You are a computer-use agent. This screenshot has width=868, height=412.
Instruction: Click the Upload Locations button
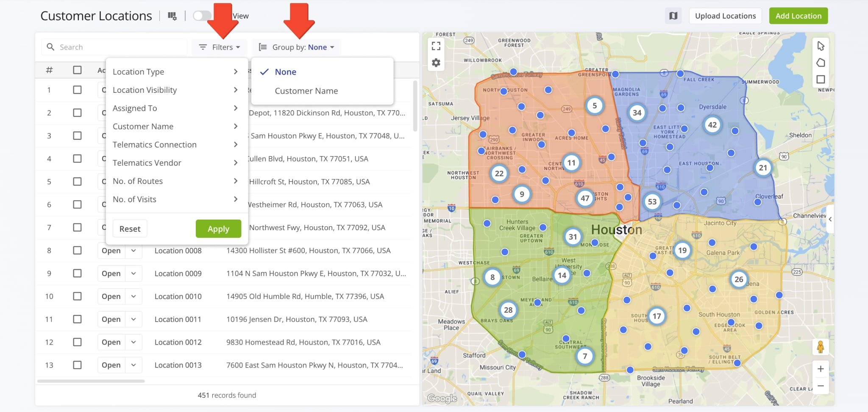click(x=725, y=16)
